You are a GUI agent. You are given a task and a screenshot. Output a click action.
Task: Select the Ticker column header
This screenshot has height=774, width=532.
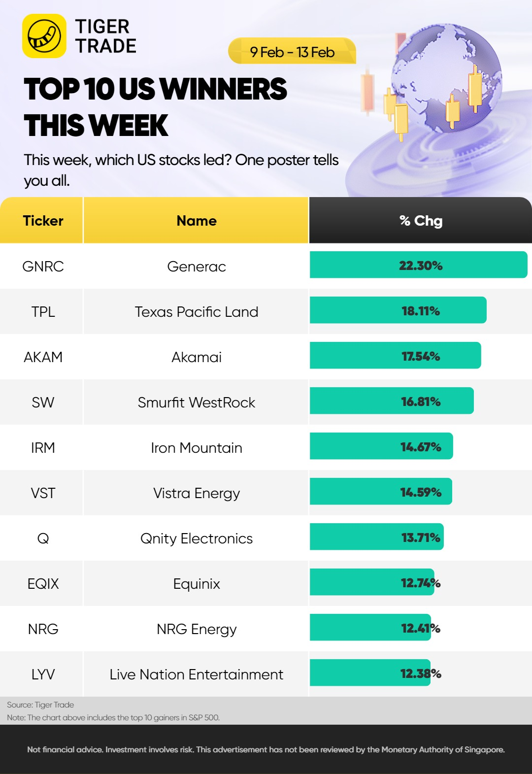pyautogui.click(x=43, y=221)
